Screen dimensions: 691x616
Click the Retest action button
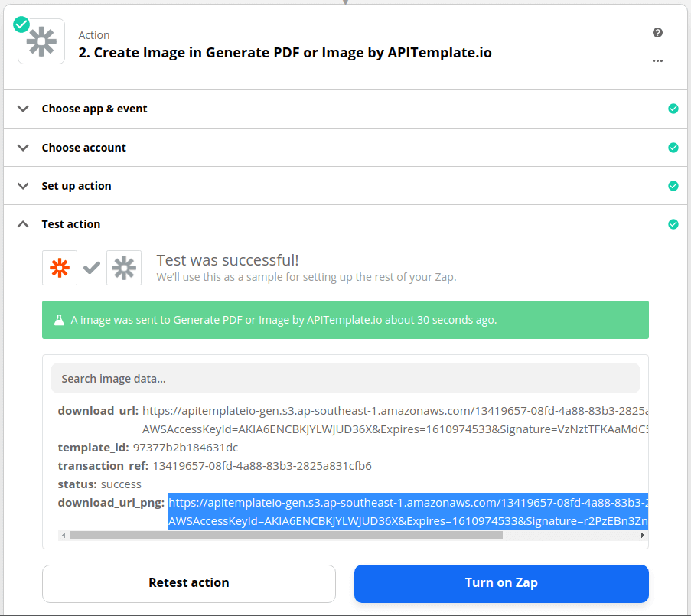click(x=188, y=583)
